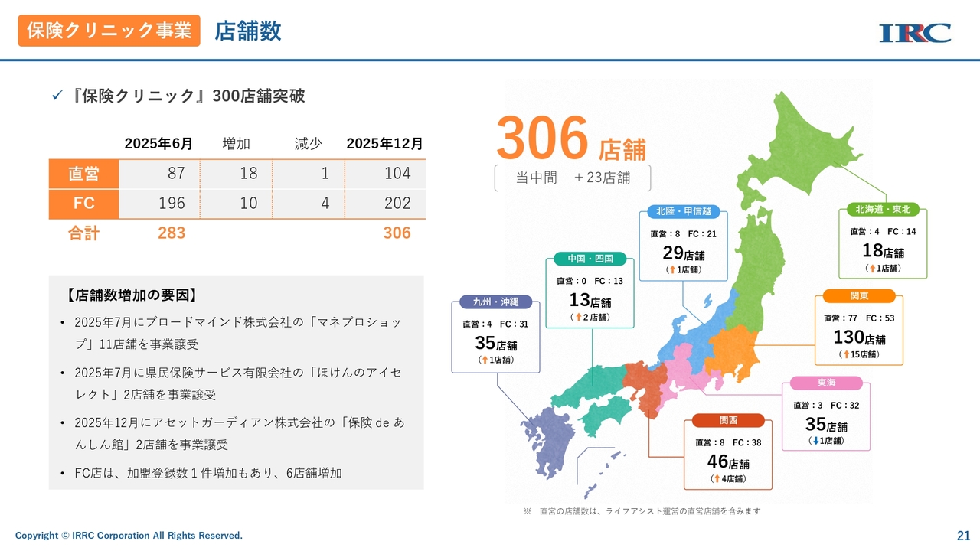The height and width of the screenshot is (551, 980).
Task: Click the FC row header in table
Action: click(x=83, y=204)
